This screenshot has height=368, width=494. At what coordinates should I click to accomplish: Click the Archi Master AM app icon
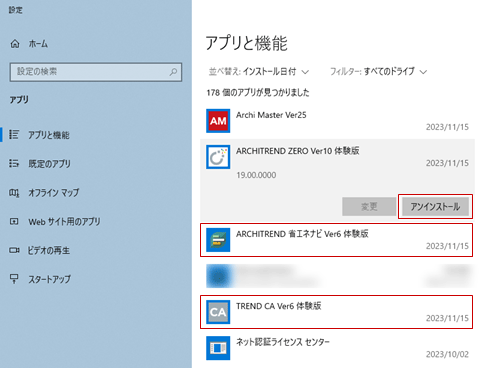click(x=218, y=121)
